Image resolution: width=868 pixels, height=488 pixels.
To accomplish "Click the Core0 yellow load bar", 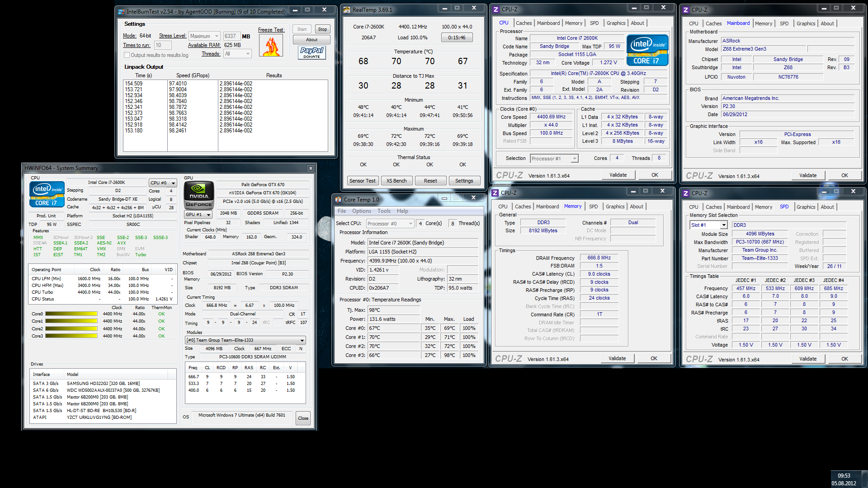I will pos(71,314).
